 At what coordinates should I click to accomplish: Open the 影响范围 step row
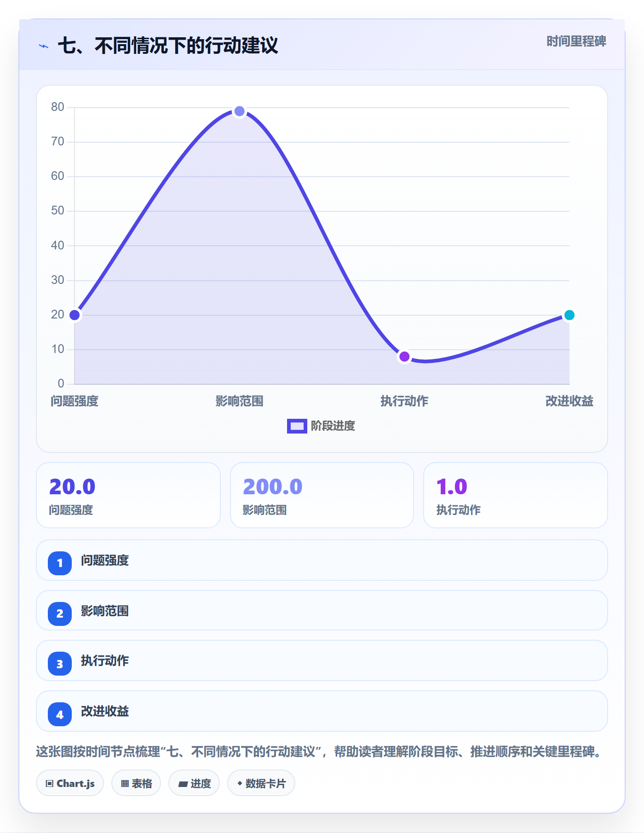pos(322,611)
